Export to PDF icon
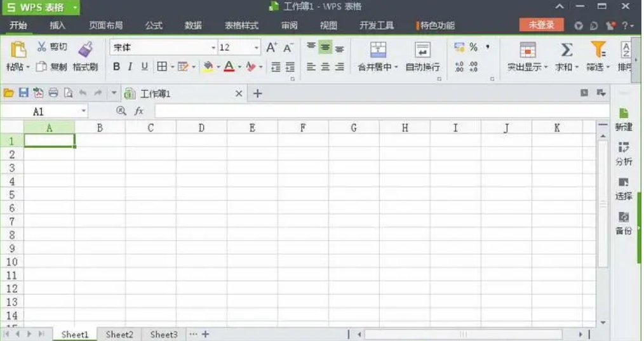The height and width of the screenshot is (341, 644). (x=39, y=93)
